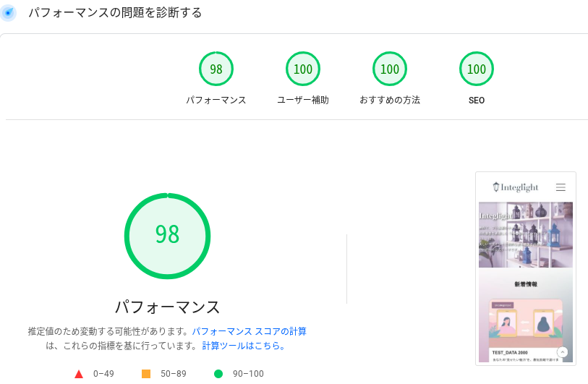Click the パフォーマンスの問題を診断する heading
Screen dimensions: 588x384
click(115, 13)
